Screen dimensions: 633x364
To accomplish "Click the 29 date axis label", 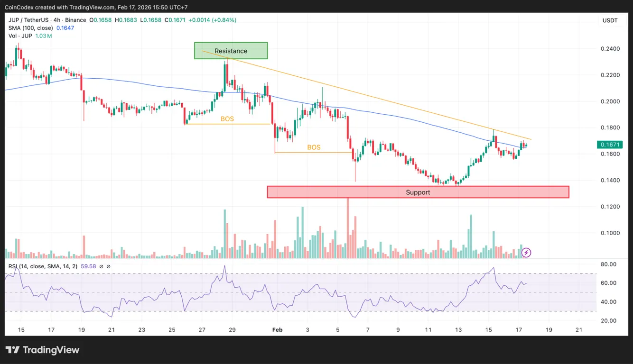I will tap(232, 330).
